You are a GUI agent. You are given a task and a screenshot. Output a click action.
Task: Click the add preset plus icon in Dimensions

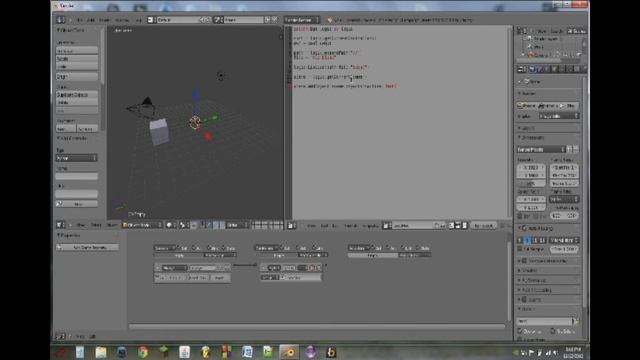pos(570,149)
